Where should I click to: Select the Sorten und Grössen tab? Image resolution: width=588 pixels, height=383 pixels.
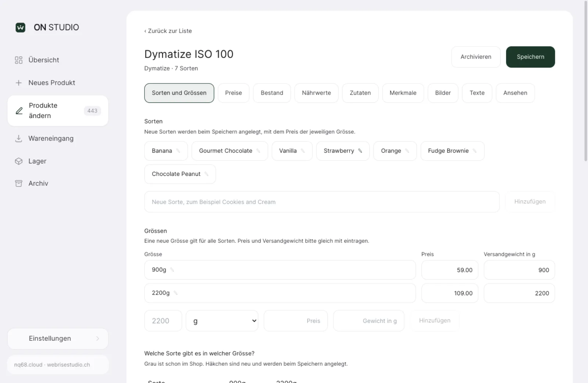(x=179, y=93)
